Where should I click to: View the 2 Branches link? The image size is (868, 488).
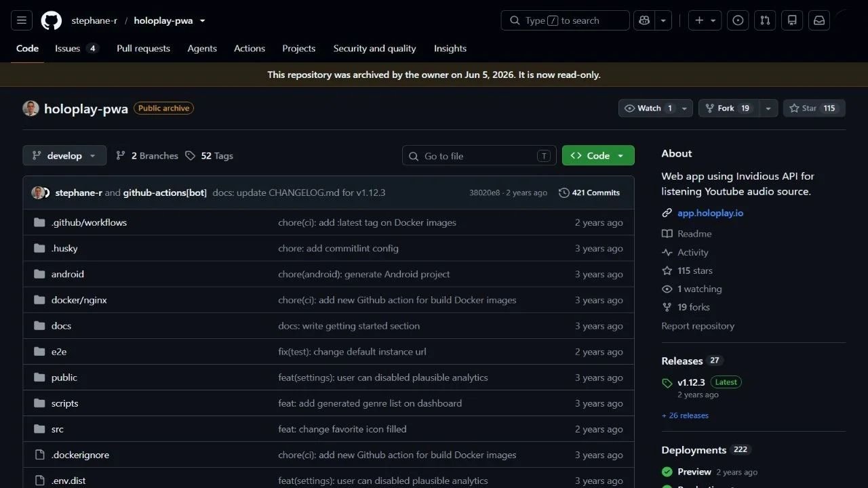point(147,156)
